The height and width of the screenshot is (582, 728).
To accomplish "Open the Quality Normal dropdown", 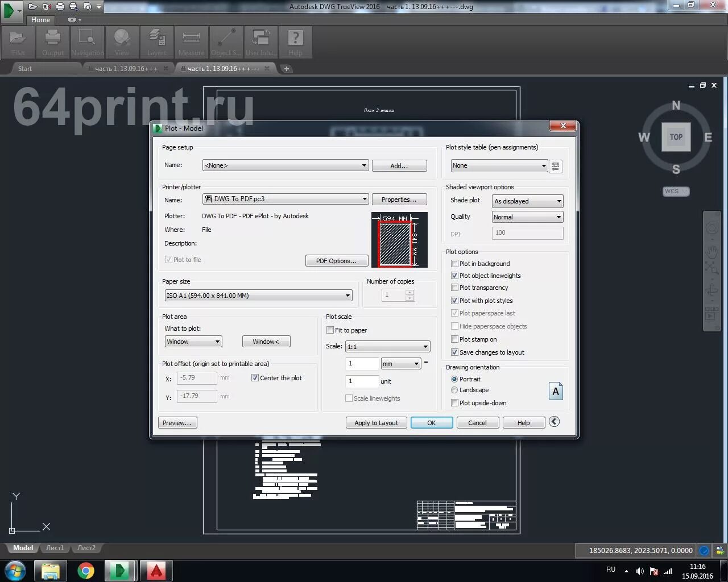I will tap(528, 217).
